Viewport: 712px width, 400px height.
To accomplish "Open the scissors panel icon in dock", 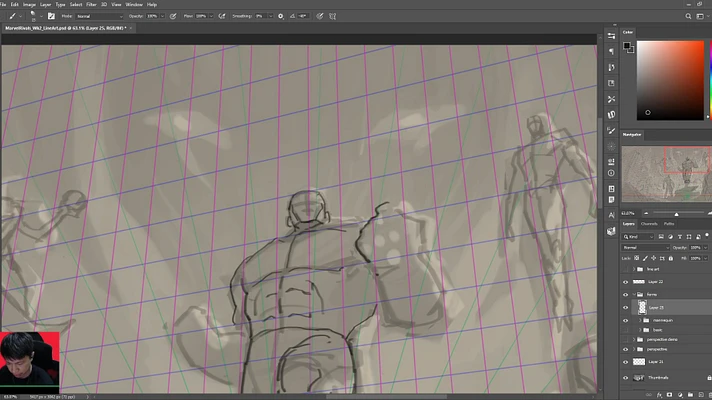I will pyautogui.click(x=611, y=99).
